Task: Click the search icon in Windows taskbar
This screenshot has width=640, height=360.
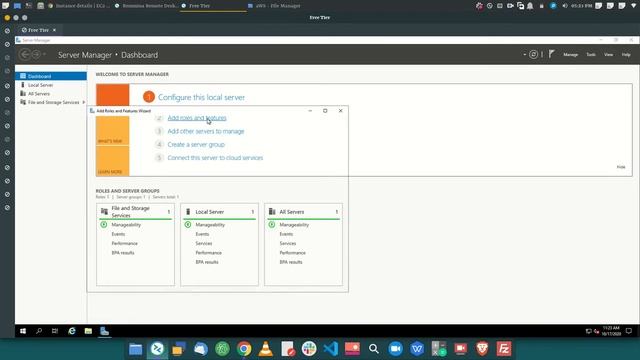Action: tap(39, 331)
